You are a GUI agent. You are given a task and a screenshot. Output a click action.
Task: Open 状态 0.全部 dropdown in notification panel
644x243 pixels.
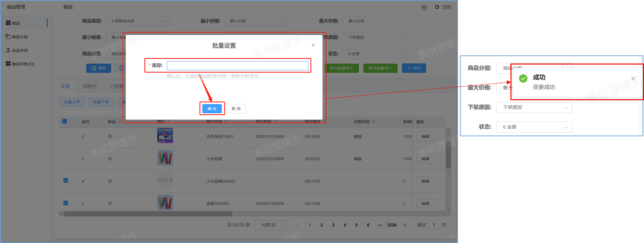point(534,127)
